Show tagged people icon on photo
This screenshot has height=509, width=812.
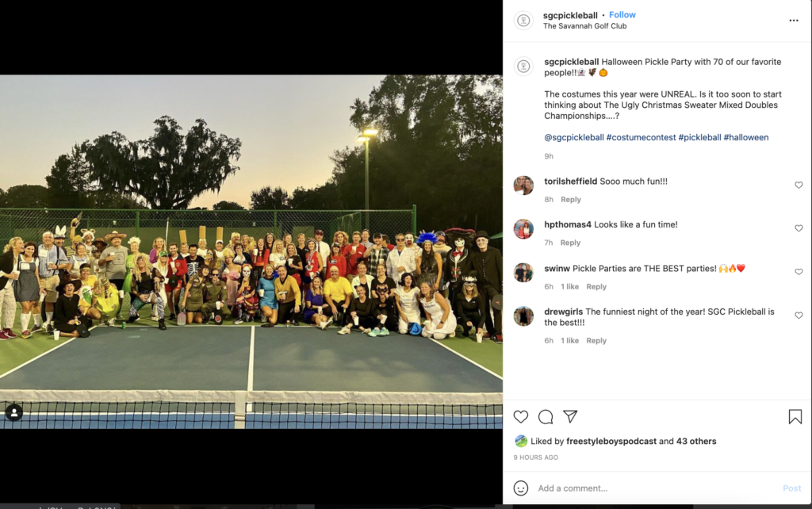(x=14, y=413)
